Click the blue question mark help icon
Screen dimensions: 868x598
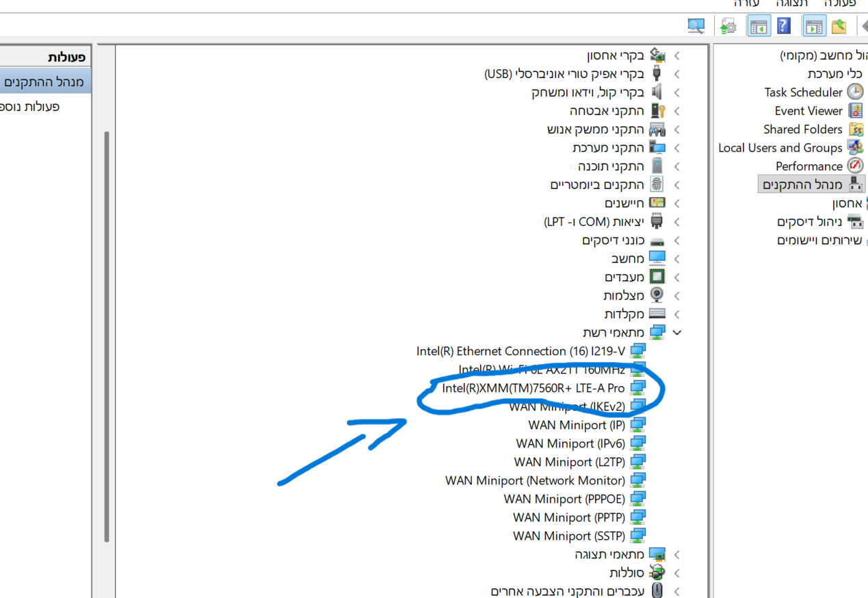784,26
